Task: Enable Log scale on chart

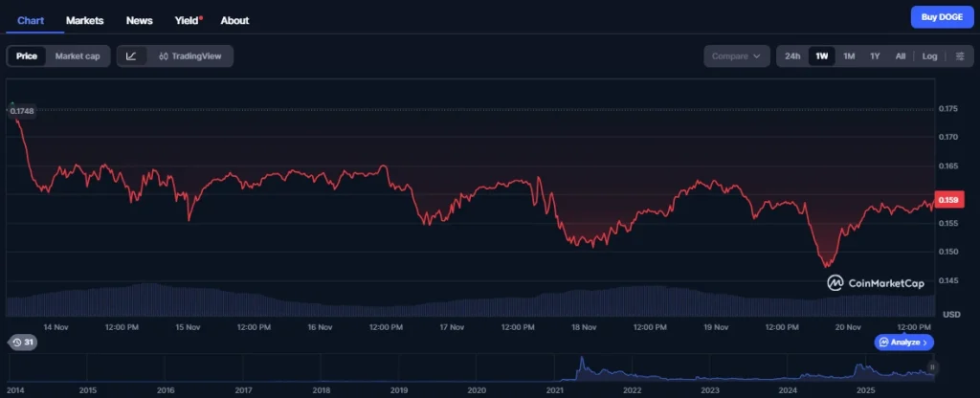Action: [929, 56]
